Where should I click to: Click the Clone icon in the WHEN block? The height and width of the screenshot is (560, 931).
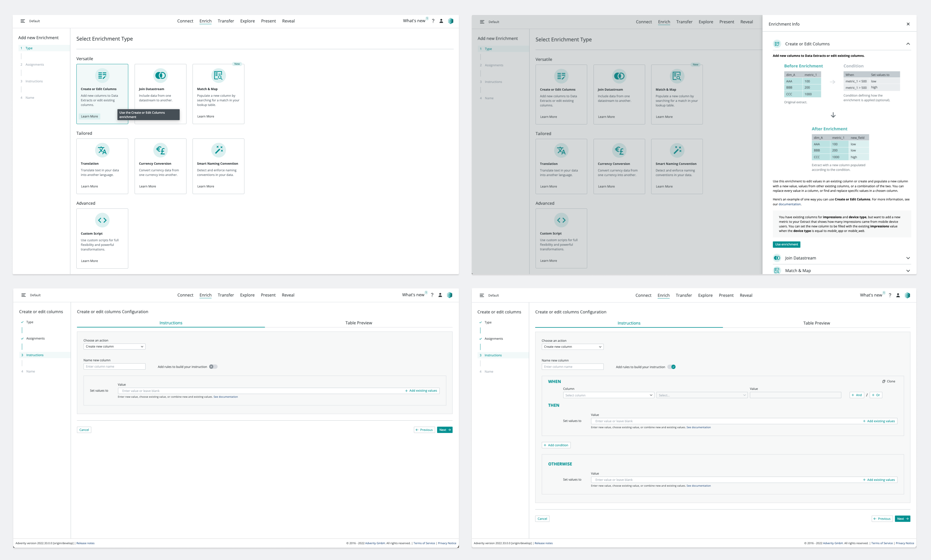coord(883,381)
